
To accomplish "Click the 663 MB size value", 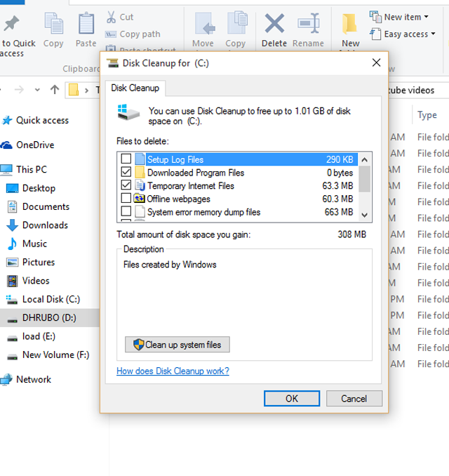I will (x=339, y=212).
